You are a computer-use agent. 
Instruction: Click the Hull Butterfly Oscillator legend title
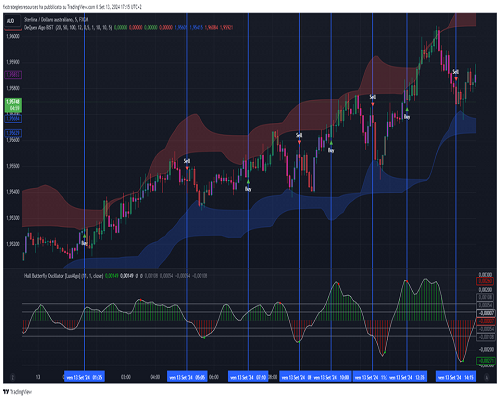tap(63, 276)
